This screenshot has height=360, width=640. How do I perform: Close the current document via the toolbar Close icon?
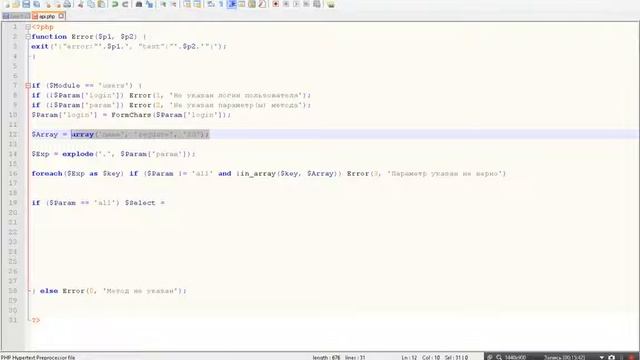48,4
